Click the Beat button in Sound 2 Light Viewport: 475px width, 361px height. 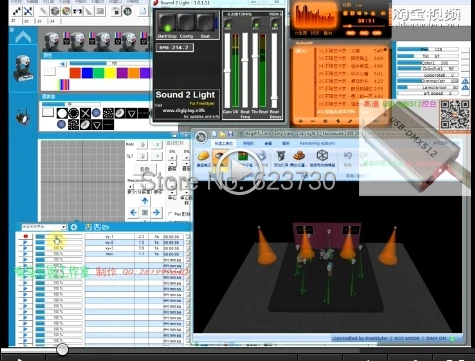tap(205, 24)
